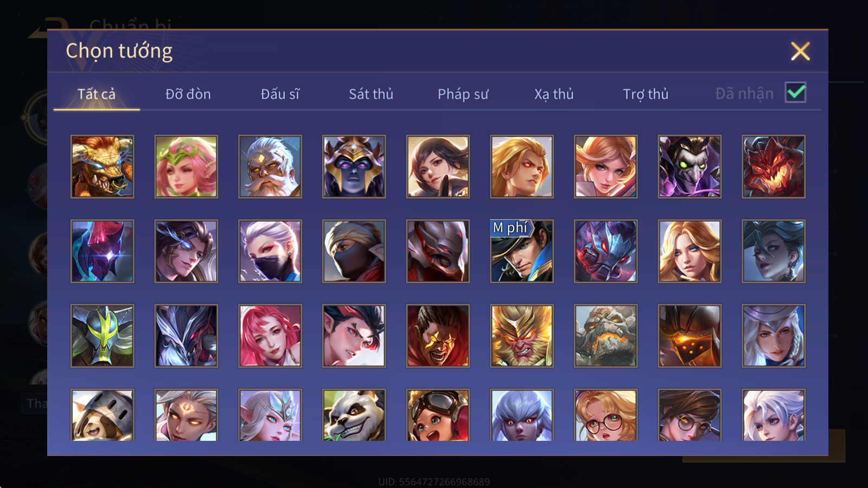
Task: Choose the red dragon demon hero portrait
Action: pyautogui.click(x=774, y=166)
